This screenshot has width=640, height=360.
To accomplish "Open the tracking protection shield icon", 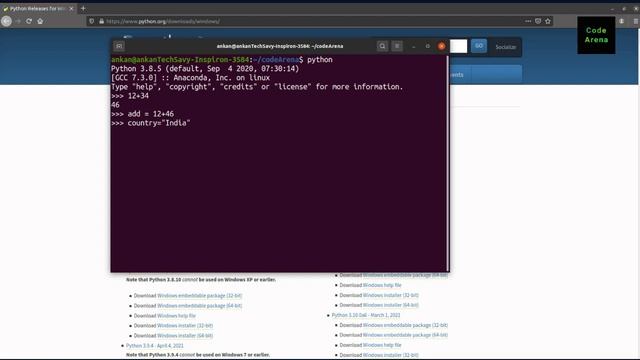I will click(x=91, y=21).
